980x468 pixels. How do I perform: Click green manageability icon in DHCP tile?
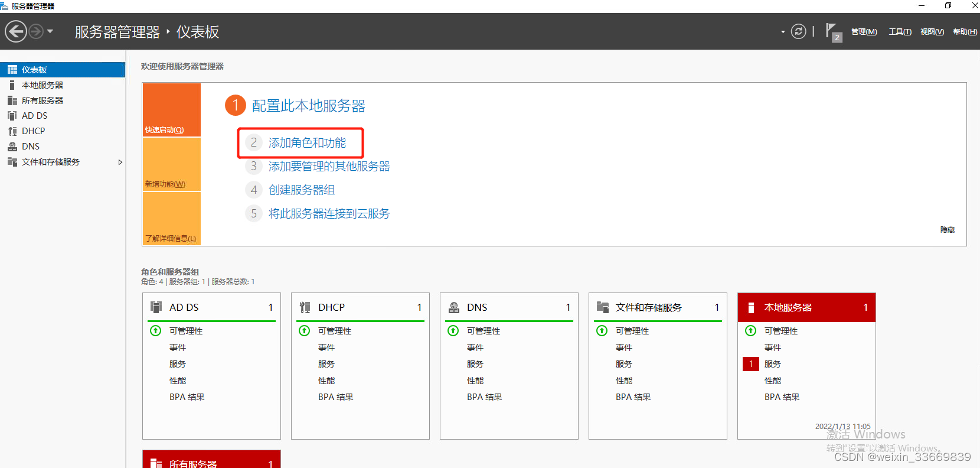(305, 331)
